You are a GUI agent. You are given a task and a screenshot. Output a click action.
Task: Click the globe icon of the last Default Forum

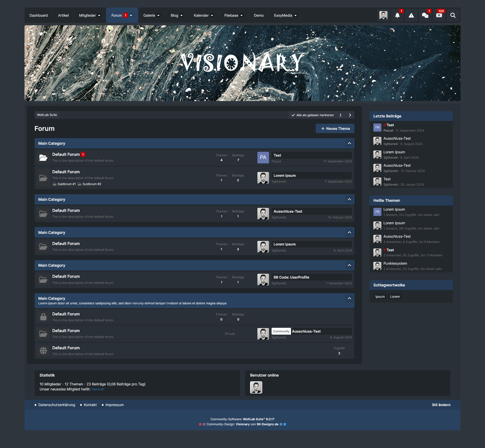[43, 351]
